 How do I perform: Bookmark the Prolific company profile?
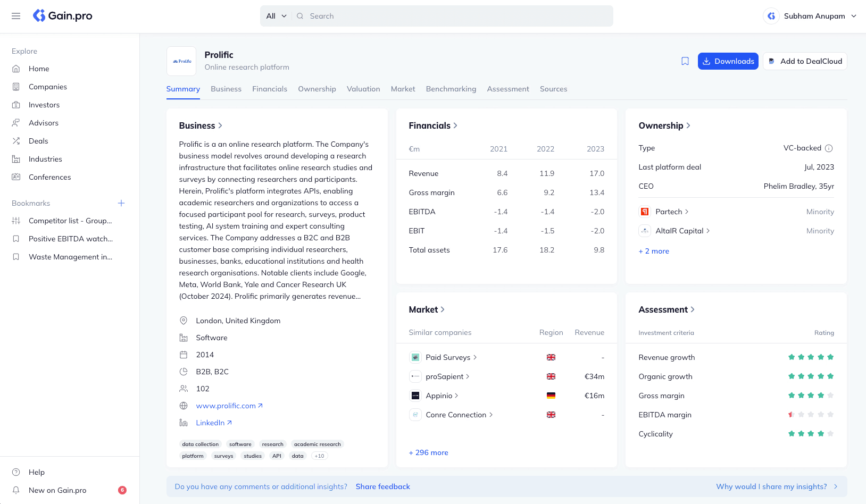pyautogui.click(x=685, y=61)
